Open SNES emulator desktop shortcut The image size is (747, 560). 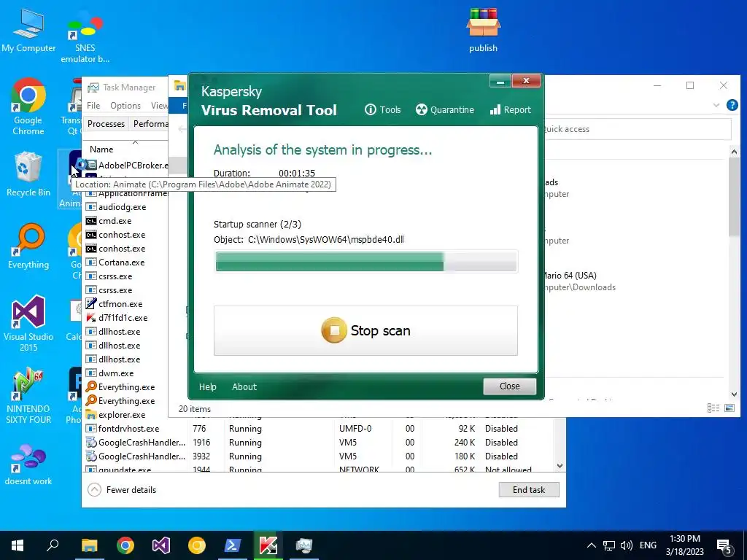(x=85, y=38)
